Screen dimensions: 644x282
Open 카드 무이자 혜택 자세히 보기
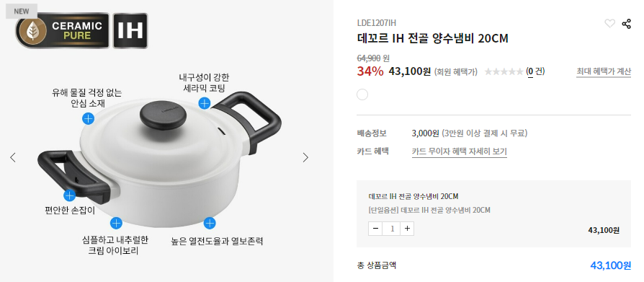click(459, 151)
